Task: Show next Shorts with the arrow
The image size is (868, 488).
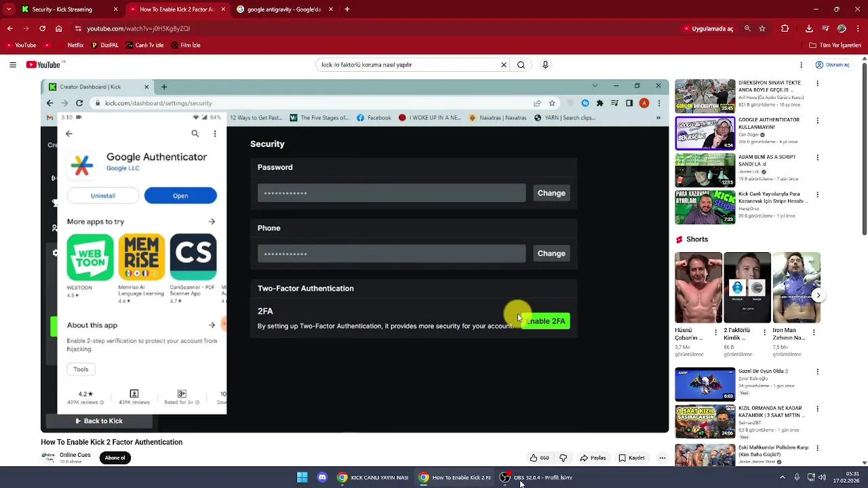Action: coord(818,296)
